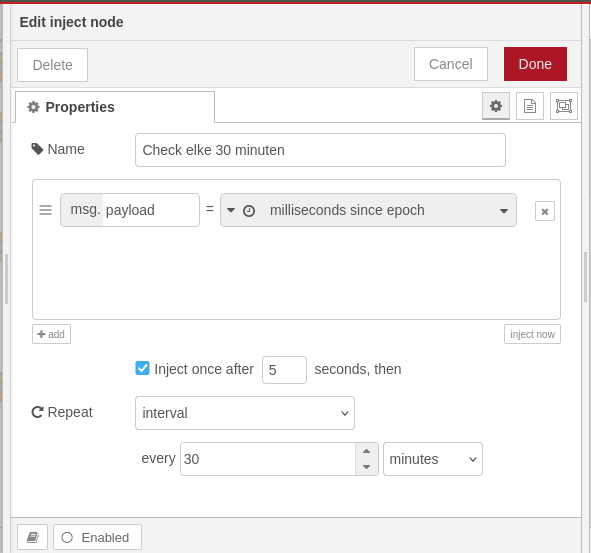
Task: Expand the timestamp format options arrow
Action: click(x=504, y=211)
